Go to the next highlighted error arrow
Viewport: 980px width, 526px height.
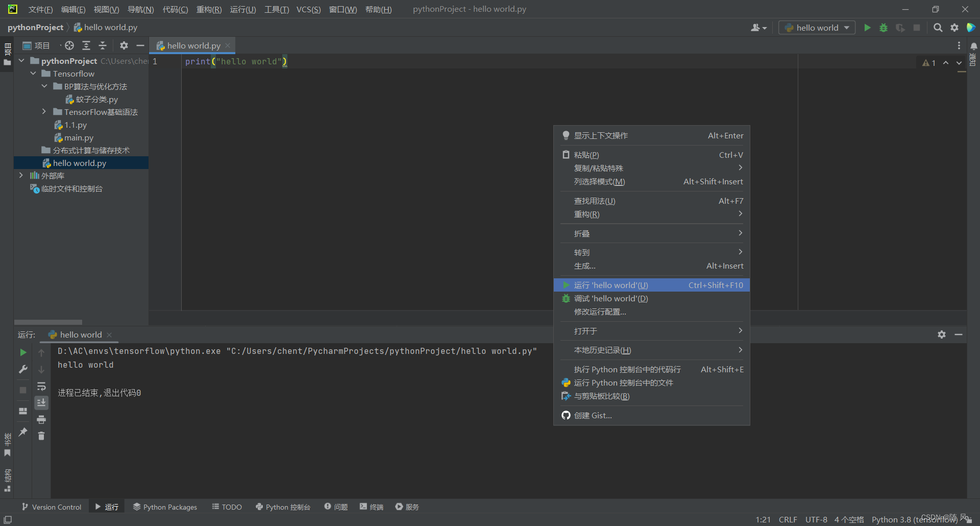coord(959,63)
